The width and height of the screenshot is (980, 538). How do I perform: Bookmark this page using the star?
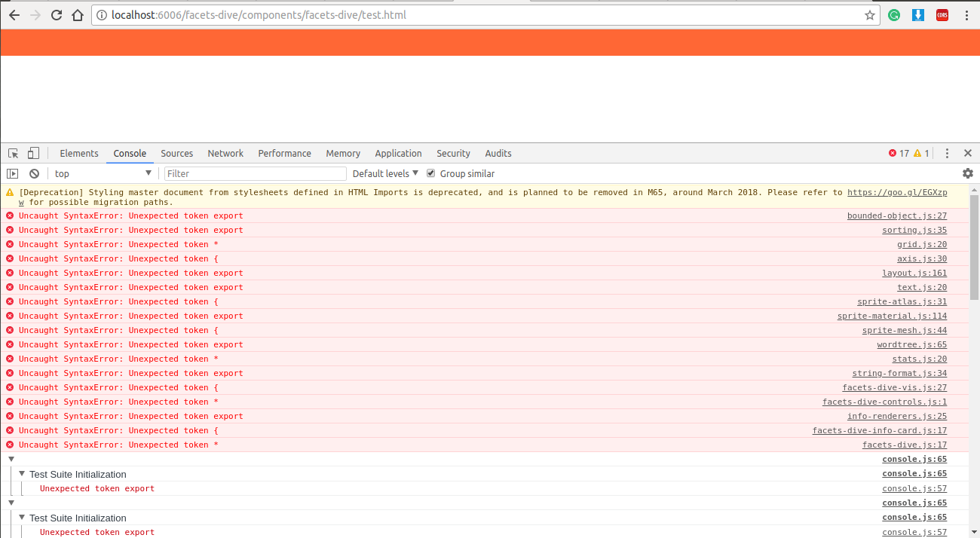tap(870, 14)
